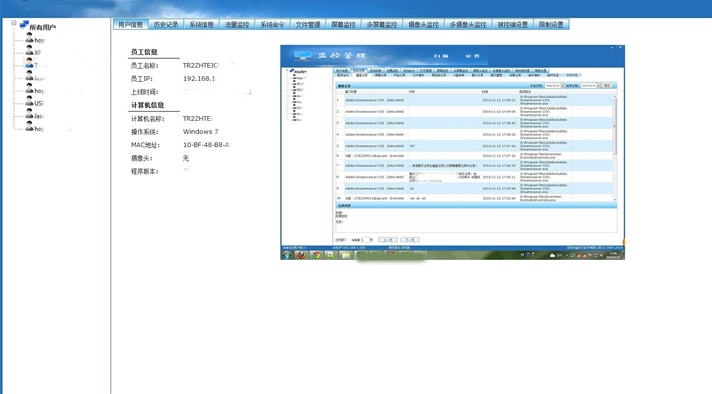Switch to the 用户信息 tab
Image resolution: width=712 pixels, height=394 pixels.
pyautogui.click(x=130, y=25)
